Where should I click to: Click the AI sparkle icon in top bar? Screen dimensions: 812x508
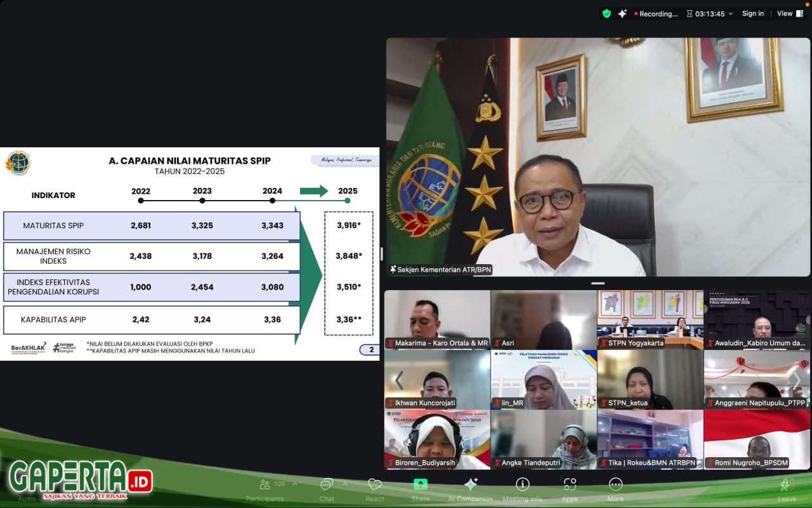coord(622,13)
